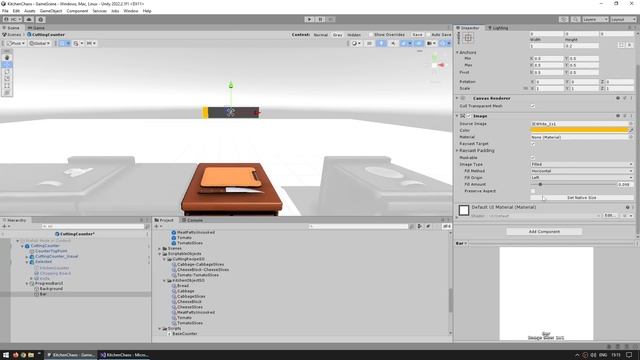Set context to Normal

[x=321, y=35]
